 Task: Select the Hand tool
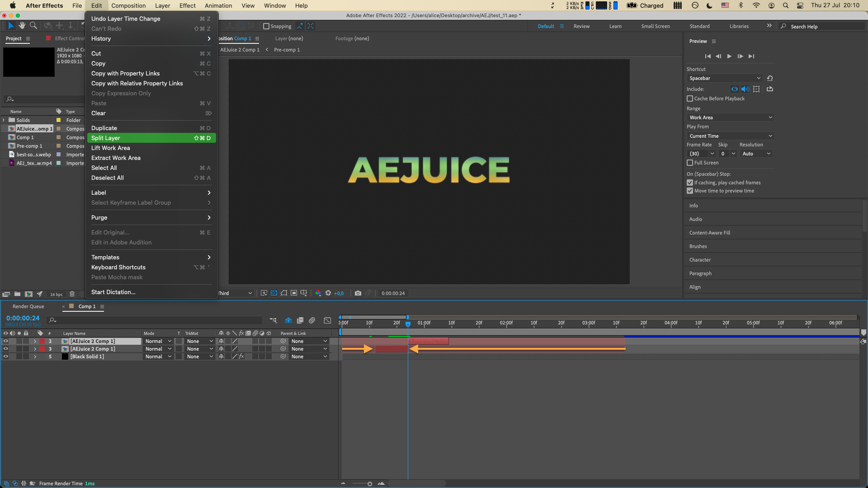pyautogui.click(x=22, y=26)
